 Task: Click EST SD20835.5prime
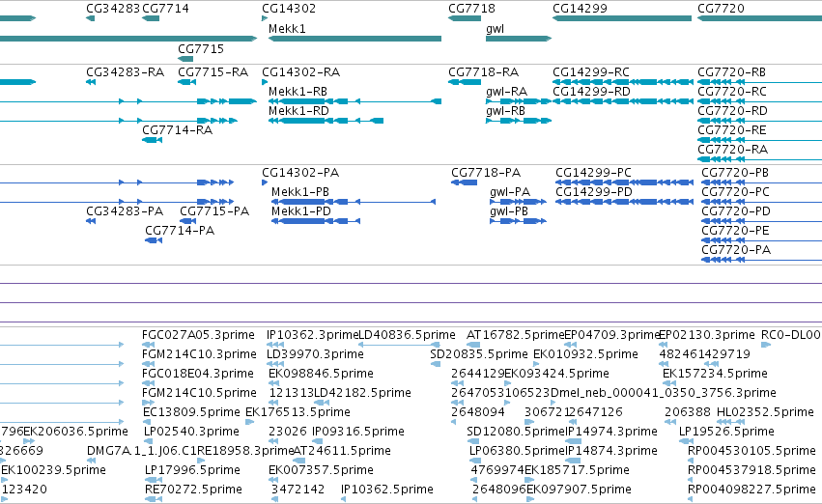pyautogui.click(x=479, y=354)
